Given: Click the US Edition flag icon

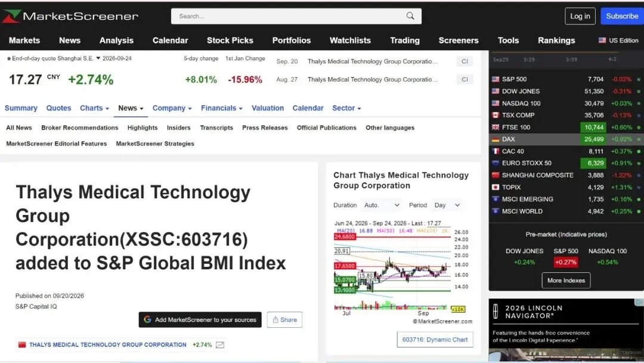Looking at the screenshot, I should coord(602,40).
